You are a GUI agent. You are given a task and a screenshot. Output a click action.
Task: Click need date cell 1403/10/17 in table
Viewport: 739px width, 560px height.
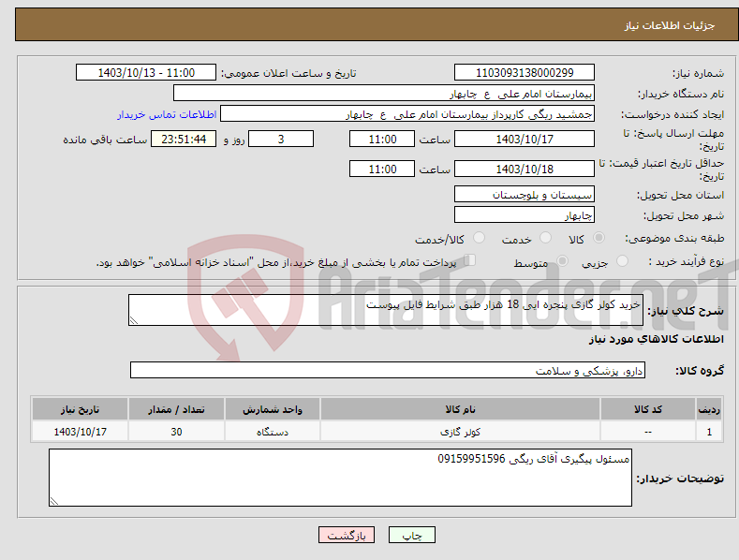coord(81,432)
